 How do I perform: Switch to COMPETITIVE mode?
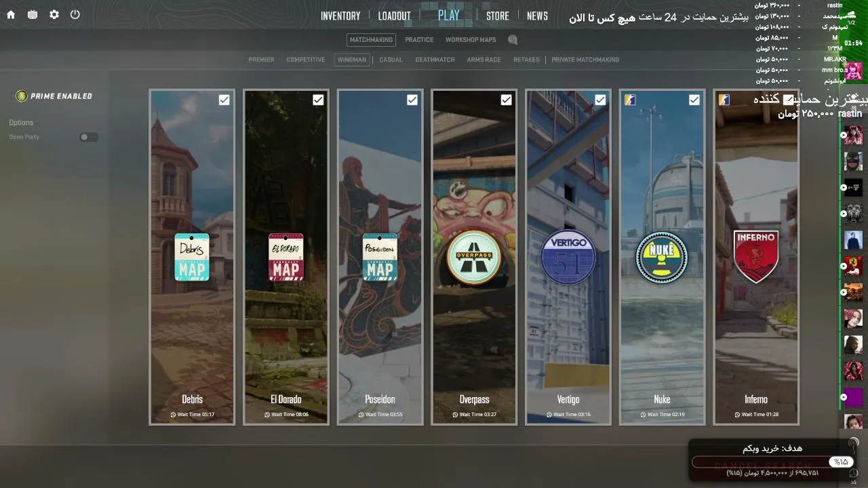coord(306,60)
